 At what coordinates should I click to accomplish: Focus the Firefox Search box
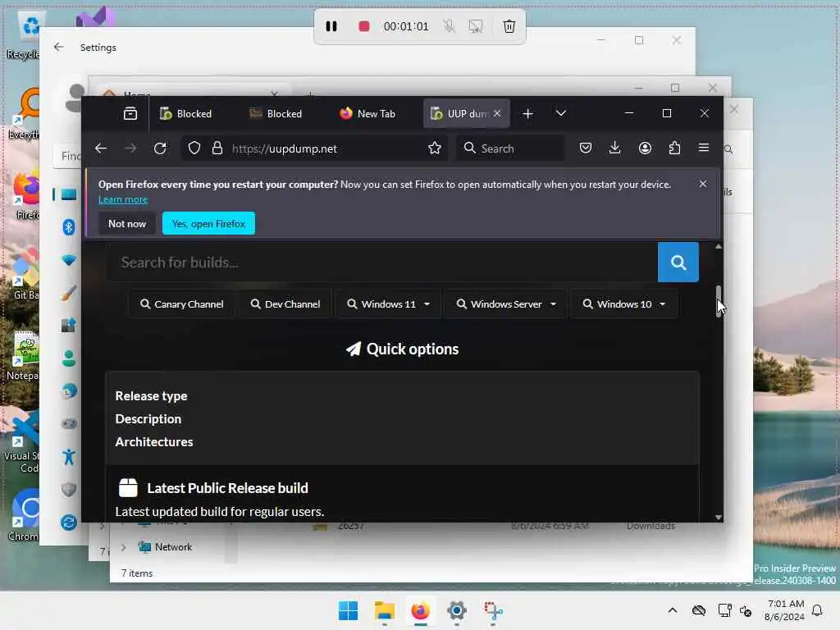pos(510,148)
